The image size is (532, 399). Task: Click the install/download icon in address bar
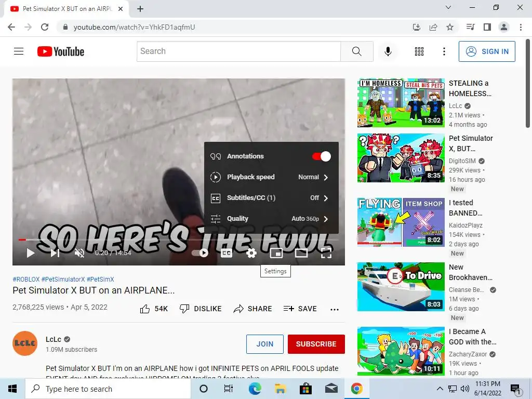click(x=417, y=27)
